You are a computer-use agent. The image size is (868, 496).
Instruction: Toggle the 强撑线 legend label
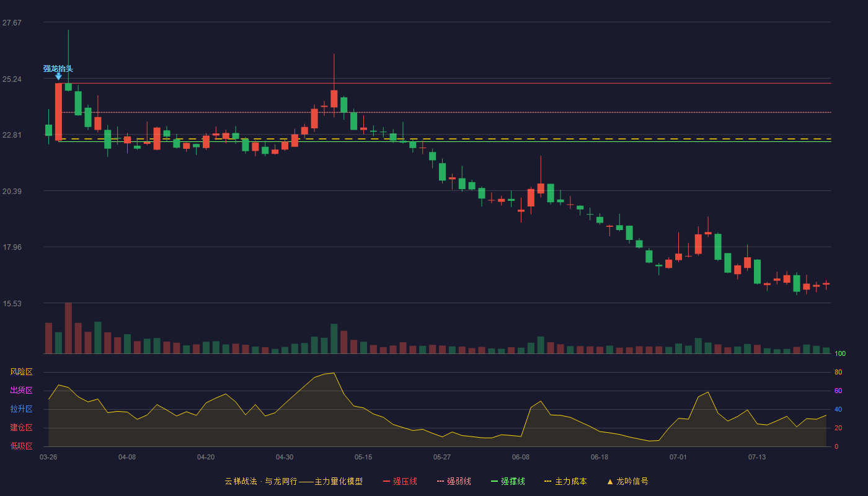pos(513,481)
